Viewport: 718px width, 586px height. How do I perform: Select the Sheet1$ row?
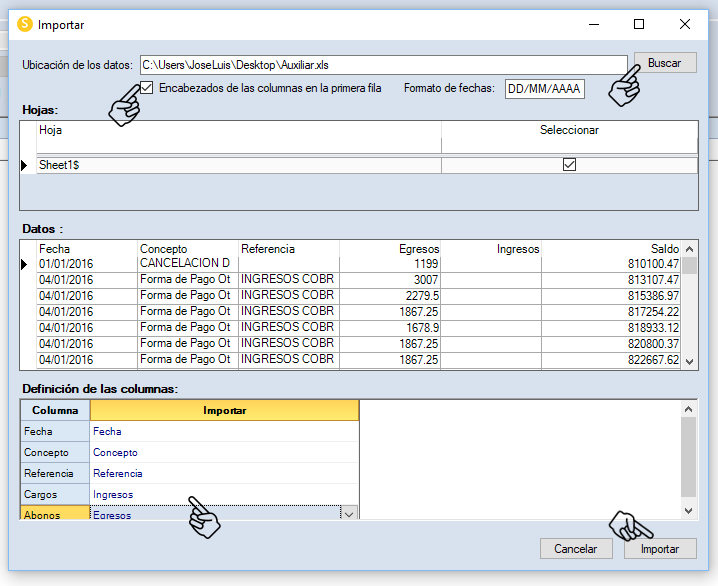238,165
